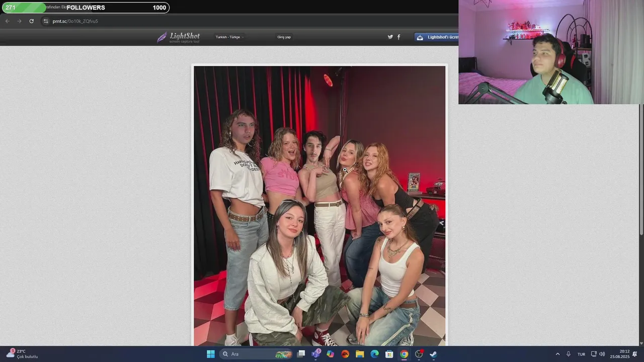The width and height of the screenshot is (644, 362).
Task: Open Task View in the taskbar
Action: tap(301, 354)
